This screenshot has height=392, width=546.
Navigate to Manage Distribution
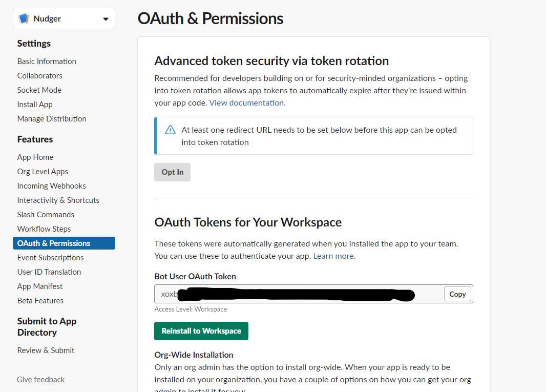tap(52, 119)
